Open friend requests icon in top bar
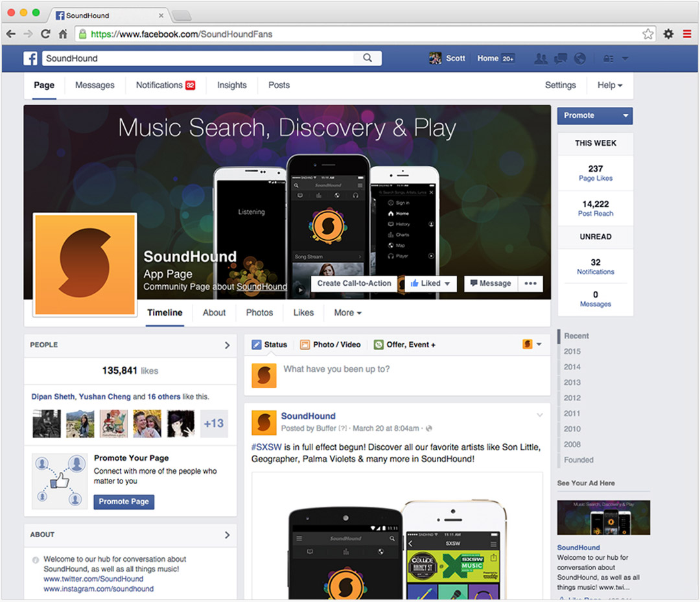The image size is (700, 602). (541, 58)
